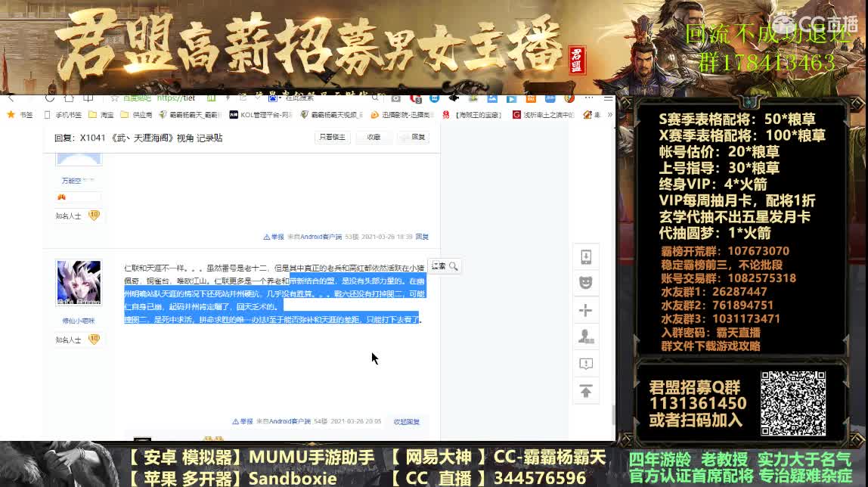The image size is (868, 487).
Task: Click the QR code in stream overlay
Action: pyautogui.click(x=792, y=403)
